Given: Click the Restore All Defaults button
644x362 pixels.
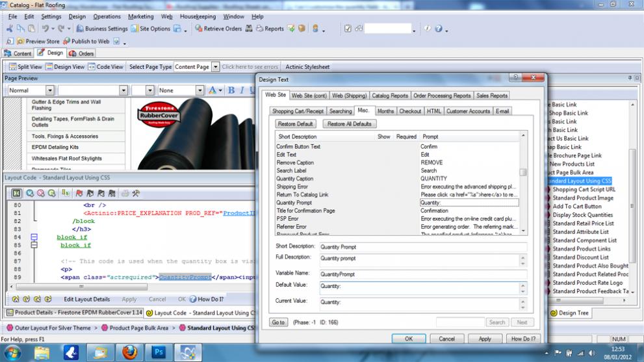Looking at the screenshot, I should coord(349,123).
